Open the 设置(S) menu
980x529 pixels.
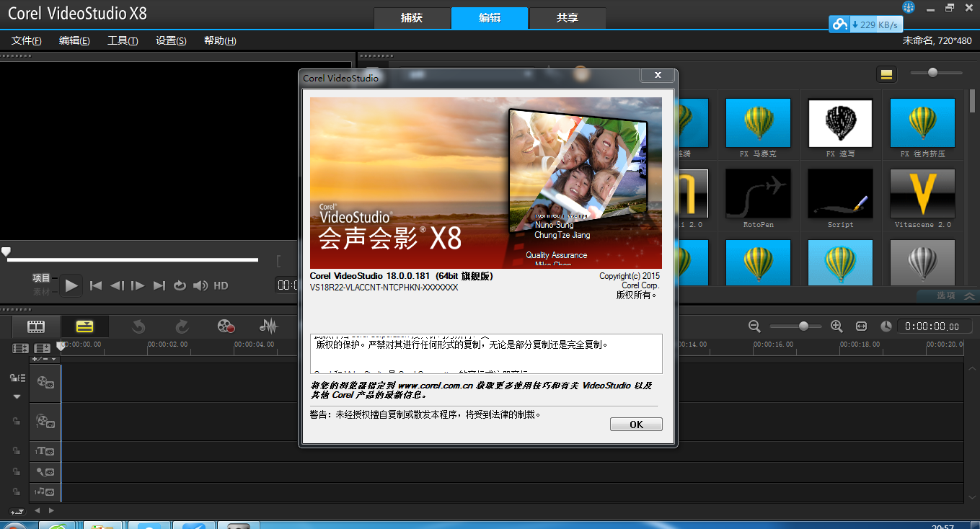click(x=171, y=41)
